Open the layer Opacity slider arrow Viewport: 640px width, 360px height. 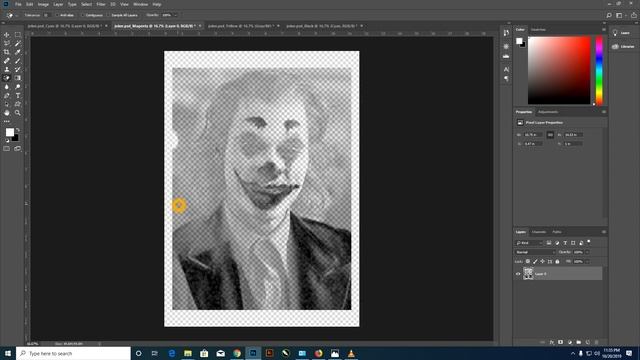(587, 252)
